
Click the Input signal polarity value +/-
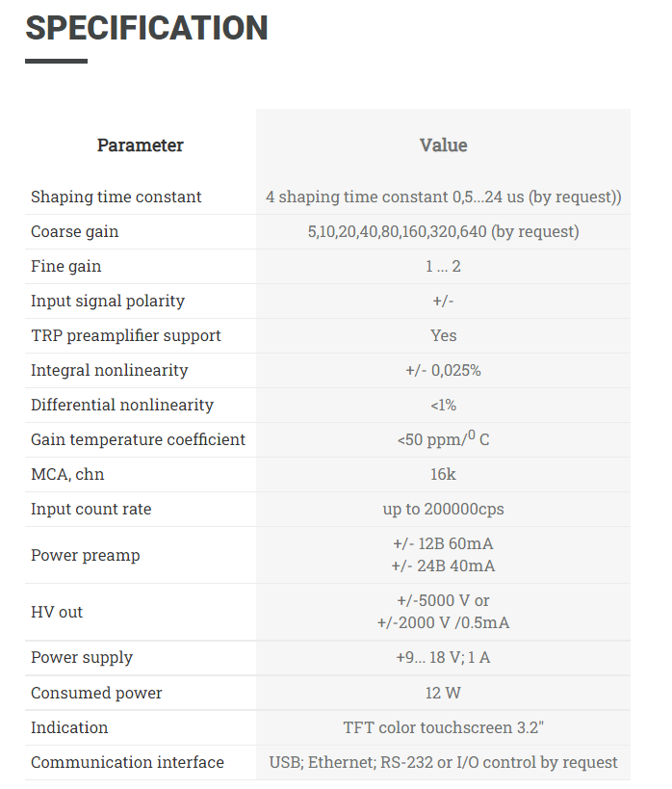coord(443,301)
